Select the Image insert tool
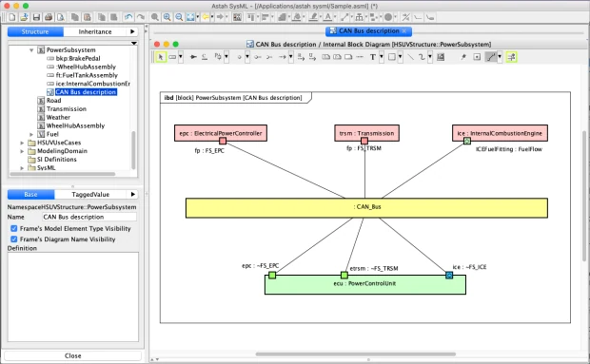 pyautogui.click(x=441, y=57)
